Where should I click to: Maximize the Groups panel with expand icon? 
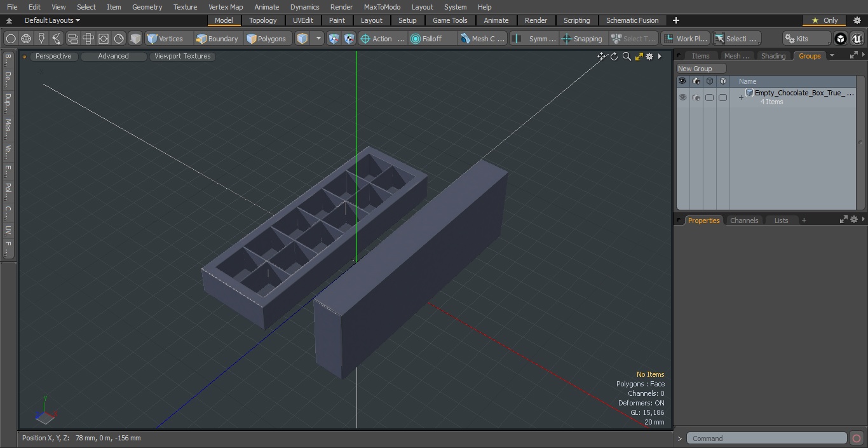point(853,55)
